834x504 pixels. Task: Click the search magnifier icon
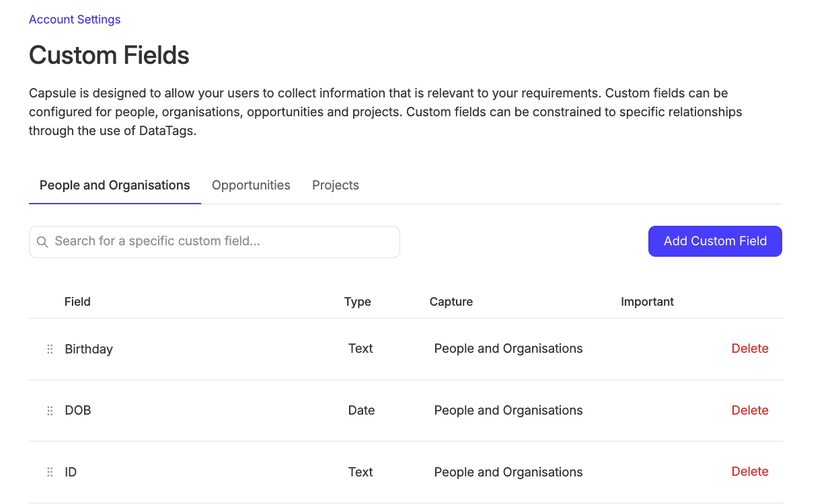point(42,242)
